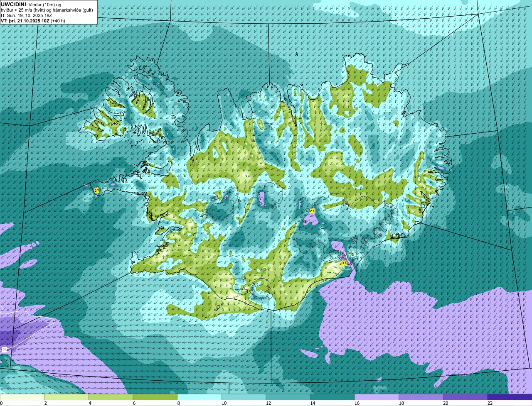Select the 16–18 m/s light lavender swatch
532x406 pixels.
tap(377, 397)
